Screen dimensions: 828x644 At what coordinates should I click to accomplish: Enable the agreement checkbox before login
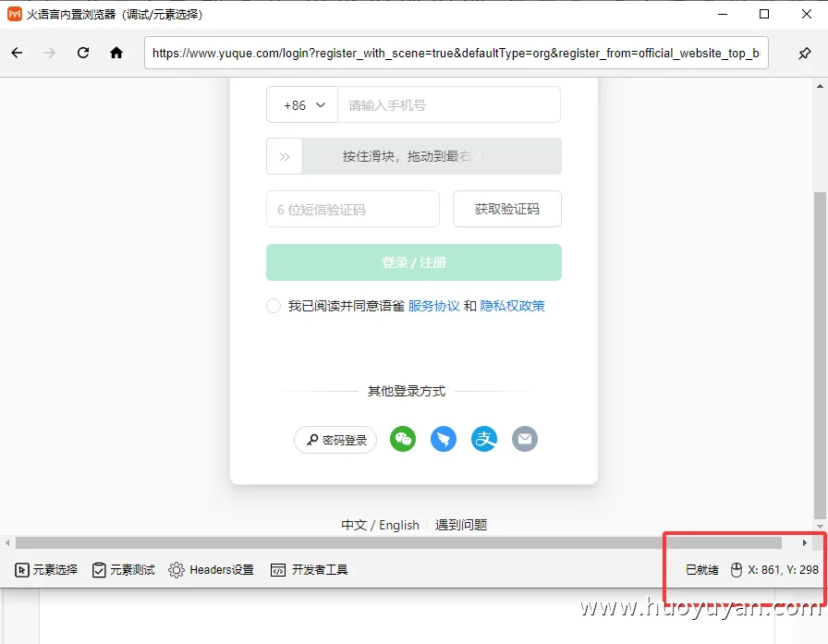click(x=274, y=305)
